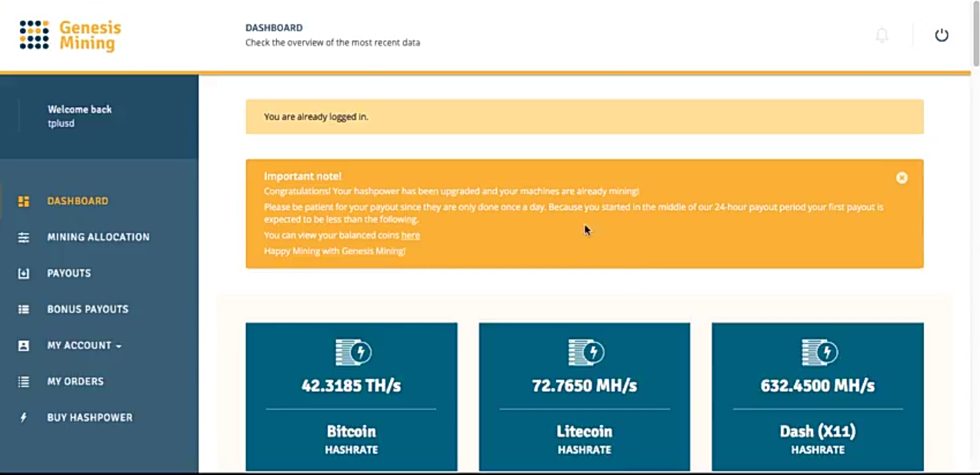Click the Payouts download icon
Screen dimensions: 980x475
click(24, 273)
